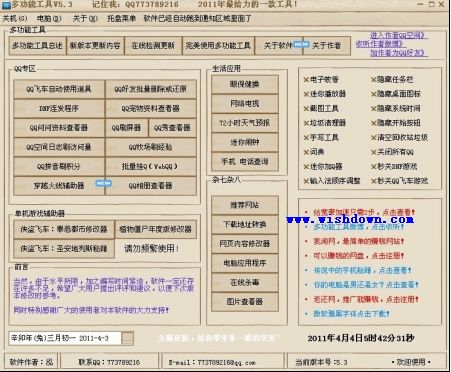Open the date picker button beside the lunar date

click(x=127, y=338)
